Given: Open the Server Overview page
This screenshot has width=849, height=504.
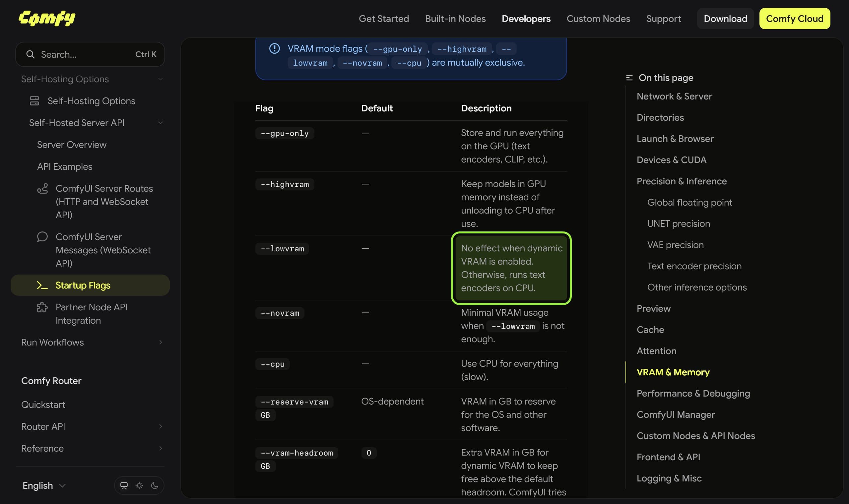Looking at the screenshot, I should pyautogui.click(x=72, y=145).
